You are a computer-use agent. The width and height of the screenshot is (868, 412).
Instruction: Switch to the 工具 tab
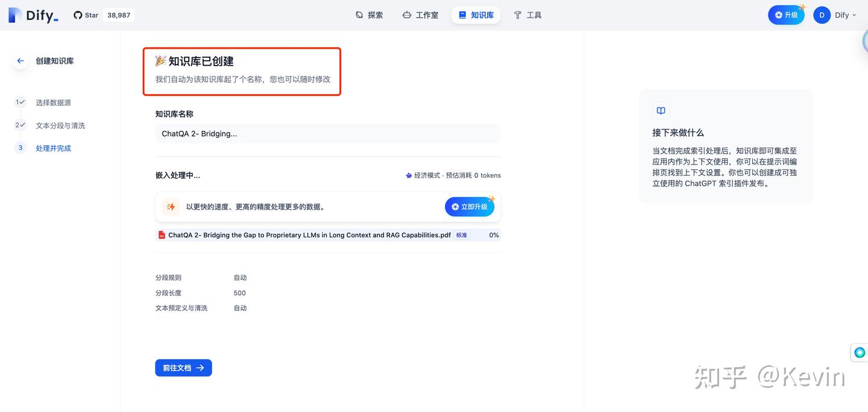click(x=527, y=15)
